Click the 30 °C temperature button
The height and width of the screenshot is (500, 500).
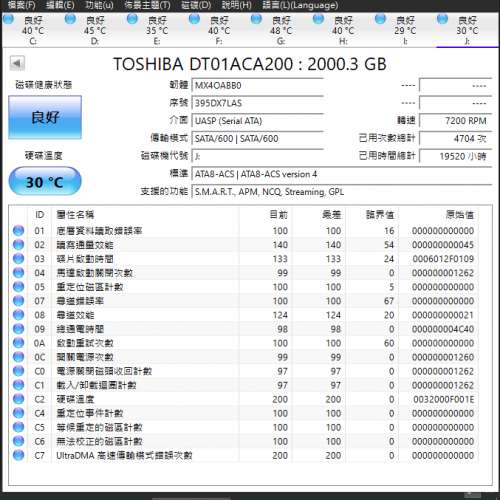click(45, 182)
